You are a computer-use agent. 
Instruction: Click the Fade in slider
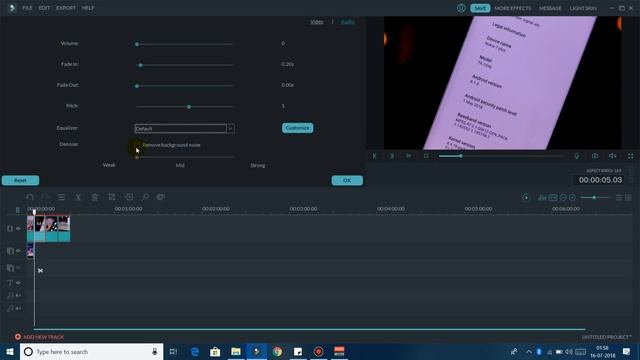[x=184, y=65]
